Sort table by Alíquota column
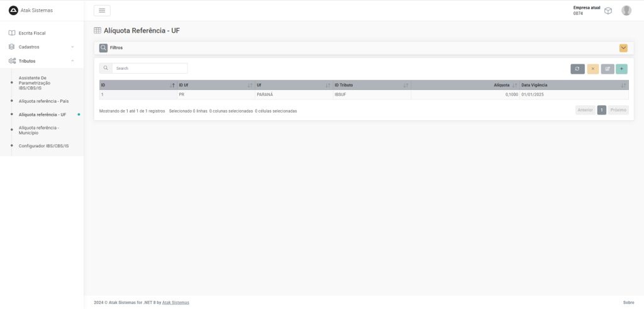Viewport: 644px width, 309px height. (464, 85)
